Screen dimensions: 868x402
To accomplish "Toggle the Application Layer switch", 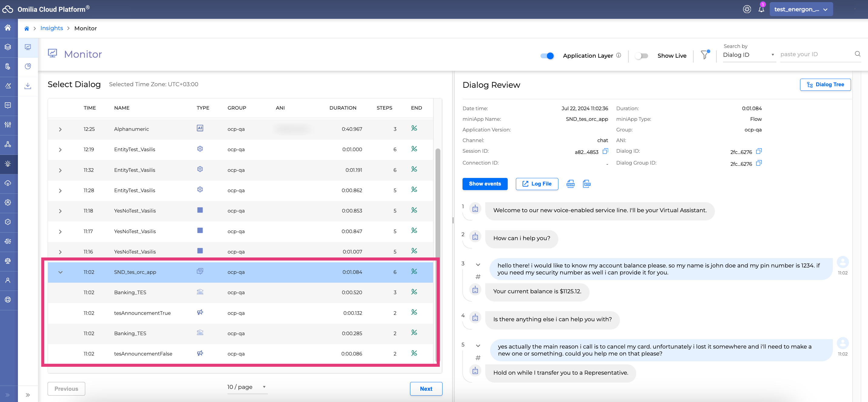I will [547, 56].
